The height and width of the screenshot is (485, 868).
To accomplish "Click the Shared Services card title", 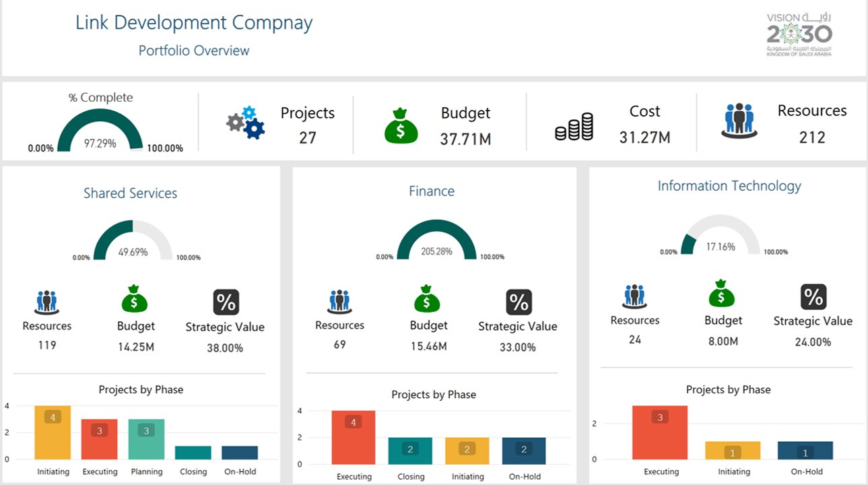I will [131, 193].
